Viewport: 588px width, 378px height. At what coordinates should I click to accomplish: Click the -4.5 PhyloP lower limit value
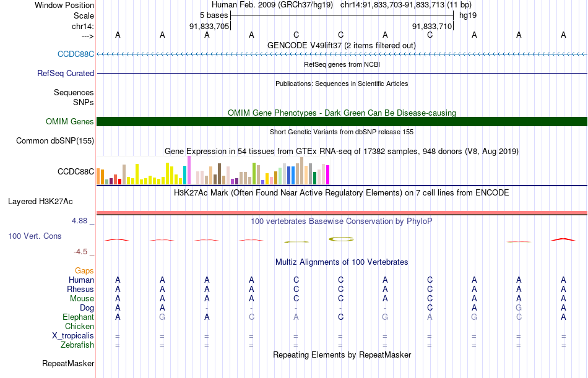click(80, 252)
